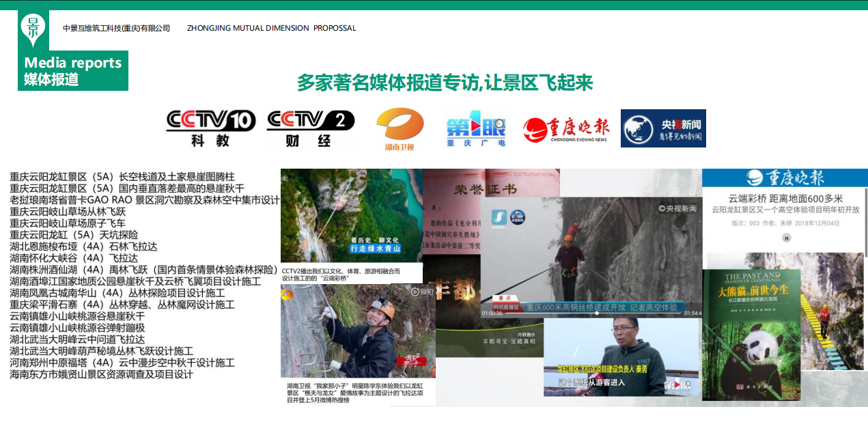The image size is (868, 422).
Task: Click subtitle '云阳龙缸景区又一个高空体验项目明年初开放'
Action: (x=785, y=210)
